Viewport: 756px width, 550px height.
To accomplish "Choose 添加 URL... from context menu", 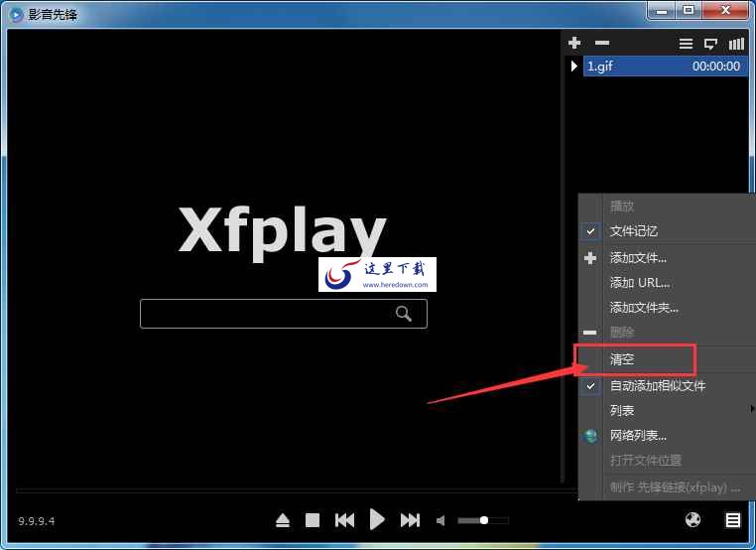I will 668,283.
